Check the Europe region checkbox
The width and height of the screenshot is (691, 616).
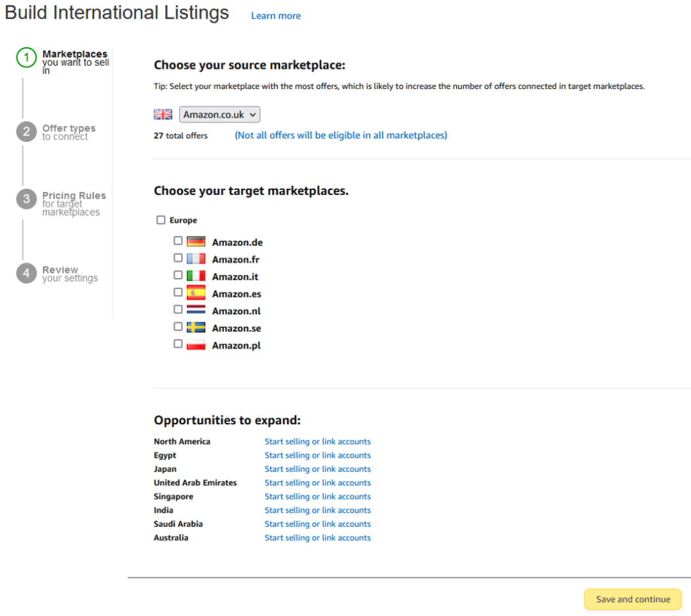(x=161, y=220)
